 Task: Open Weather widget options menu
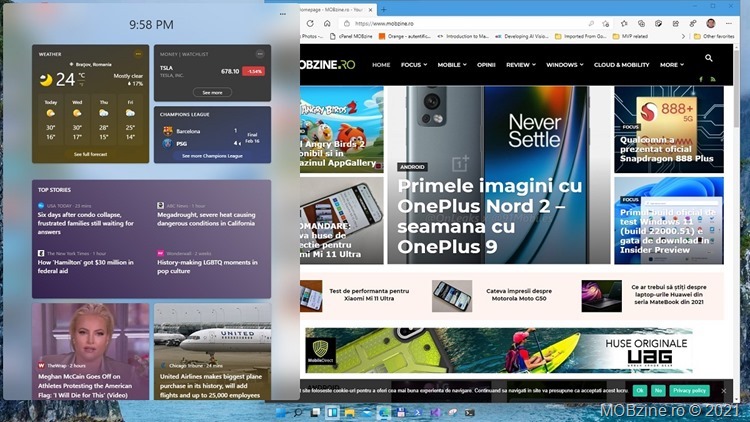pyautogui.click(x=138, y=54)
